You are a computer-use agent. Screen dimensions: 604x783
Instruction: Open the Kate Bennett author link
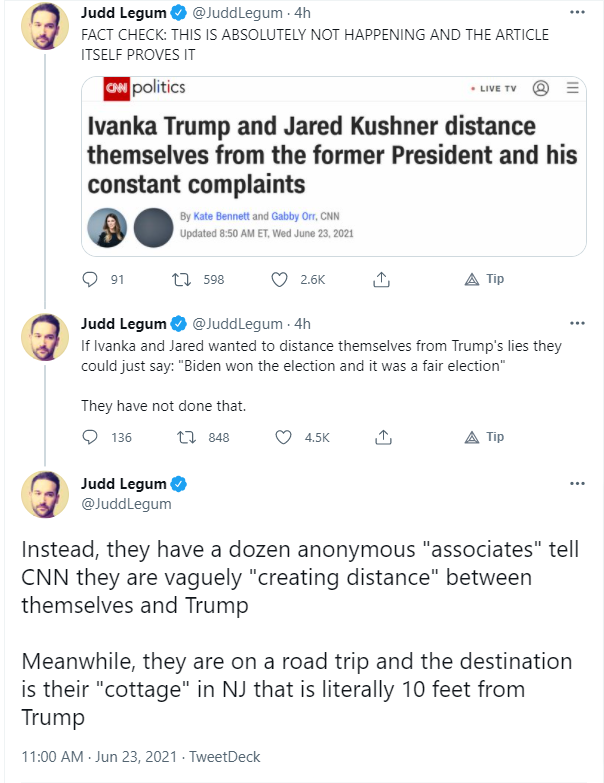[x=218, y=216]
